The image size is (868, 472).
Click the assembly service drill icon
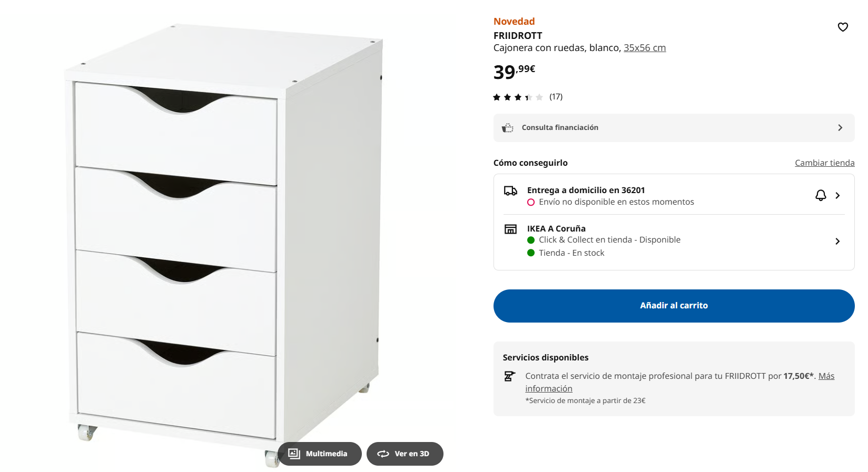tap(509, 376)
